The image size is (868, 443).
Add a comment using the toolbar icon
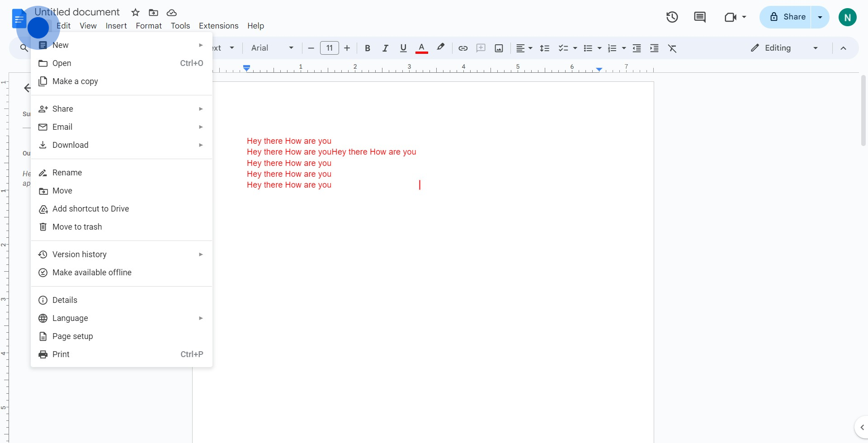tap(481, 48)
